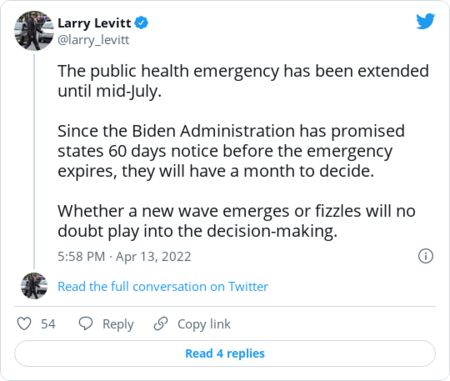
Task: Click the reply speech bubble icon
Action: tap(86, 324)
